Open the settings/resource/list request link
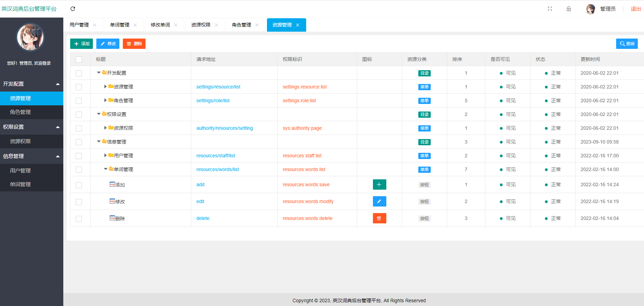The width and height of the screenshot is (644, 306). [x=218, y=87]
